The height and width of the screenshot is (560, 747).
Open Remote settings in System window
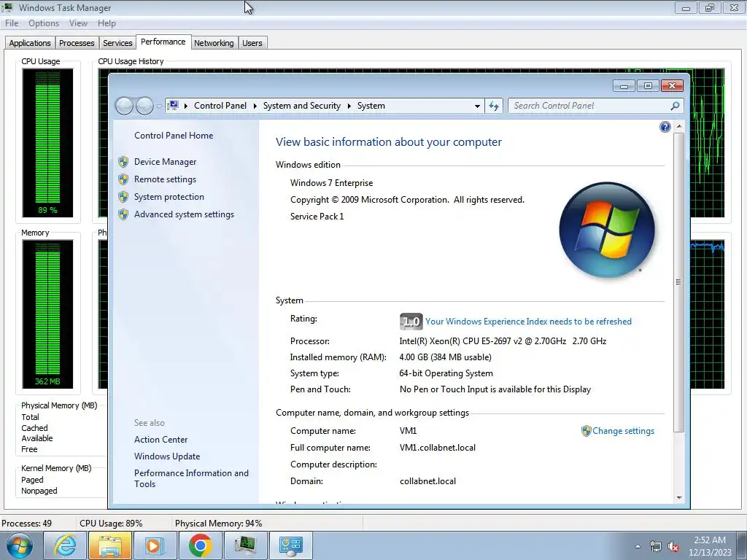click(x=165, y=179)
